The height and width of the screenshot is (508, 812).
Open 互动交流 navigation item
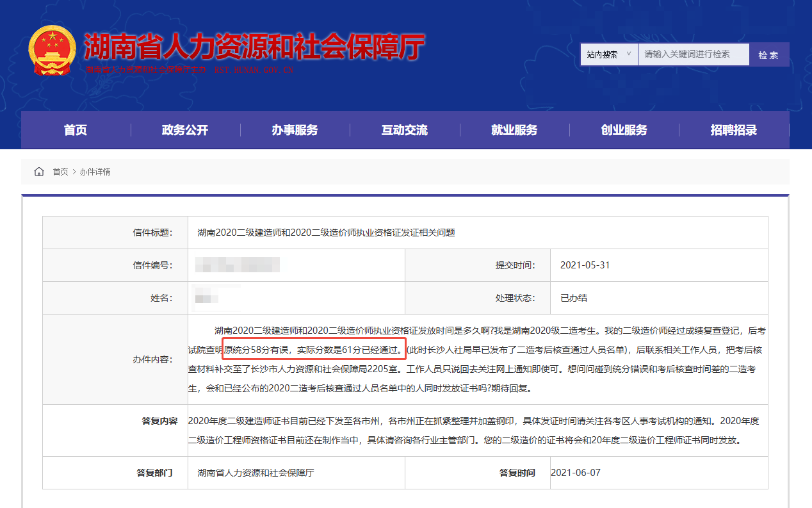tap(405, 130)
